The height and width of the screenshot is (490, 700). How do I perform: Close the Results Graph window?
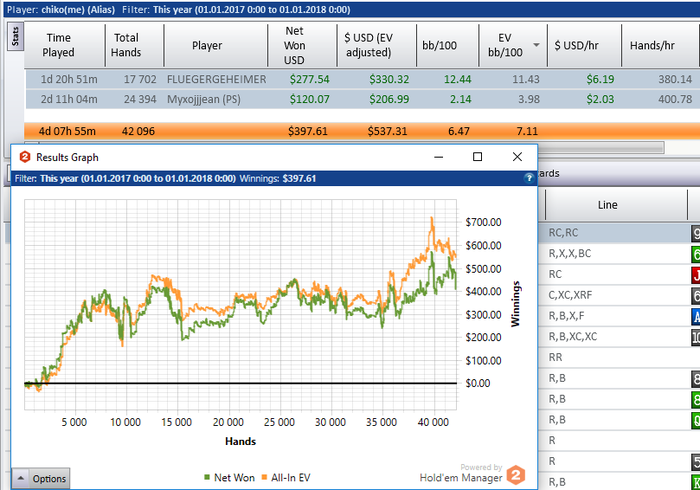(517, 157)
